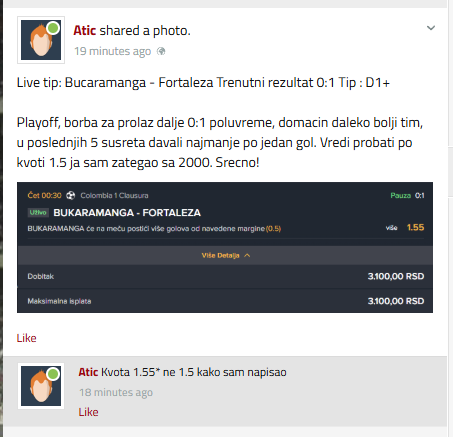Click the BUKARAMANGA - FORTALEZA match title
Image resolution: width=453 pixels, height=437 pixels.
pyautogui.click(x=127, y=213)
